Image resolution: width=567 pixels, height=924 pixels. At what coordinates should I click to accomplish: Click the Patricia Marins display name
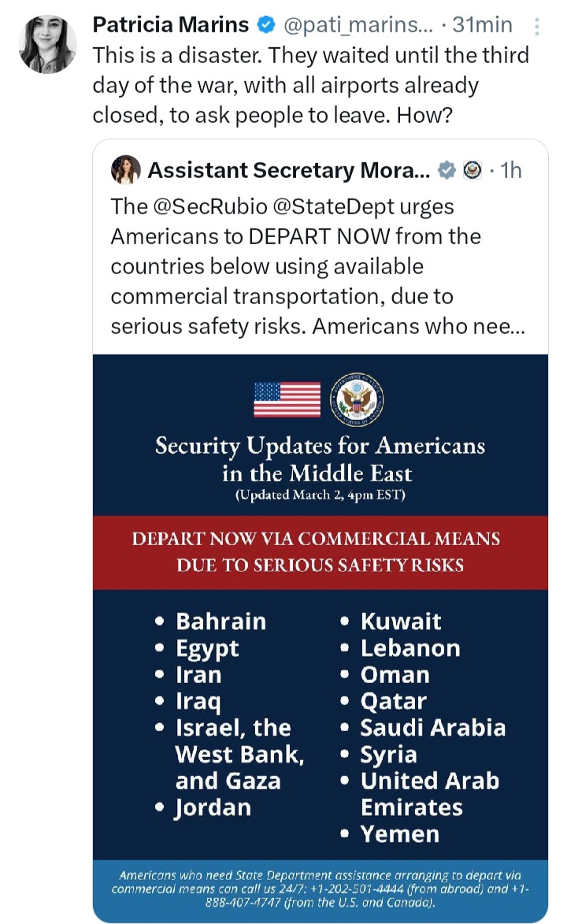tap(171, 25)
